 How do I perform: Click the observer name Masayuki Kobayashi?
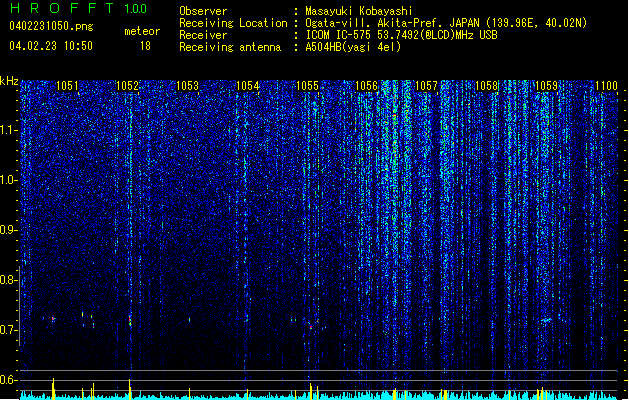[x=359, y=11]
